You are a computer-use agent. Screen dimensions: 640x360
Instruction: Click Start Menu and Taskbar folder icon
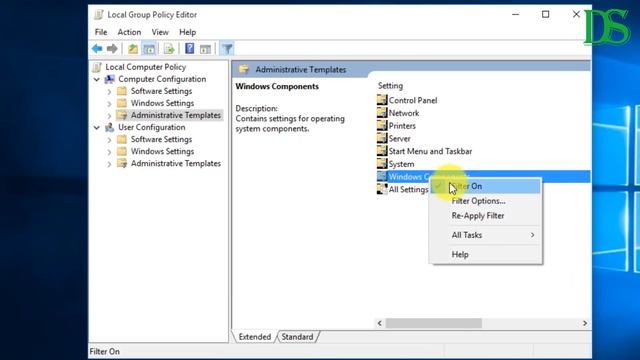coord(382,150)
